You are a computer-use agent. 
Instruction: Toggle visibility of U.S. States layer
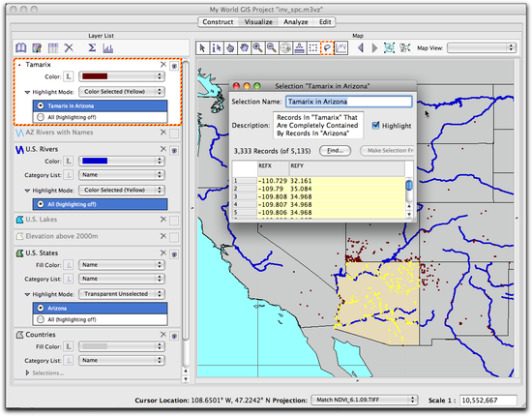point(174,254)
